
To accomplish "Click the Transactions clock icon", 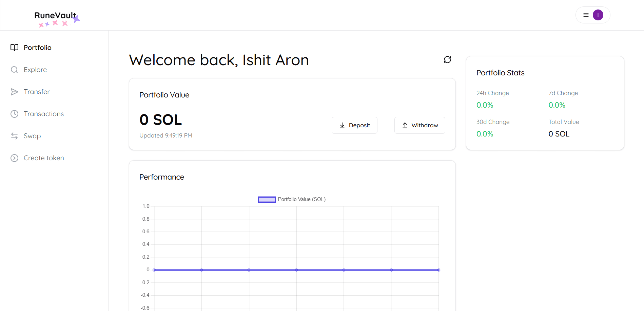I will point(14,114).
